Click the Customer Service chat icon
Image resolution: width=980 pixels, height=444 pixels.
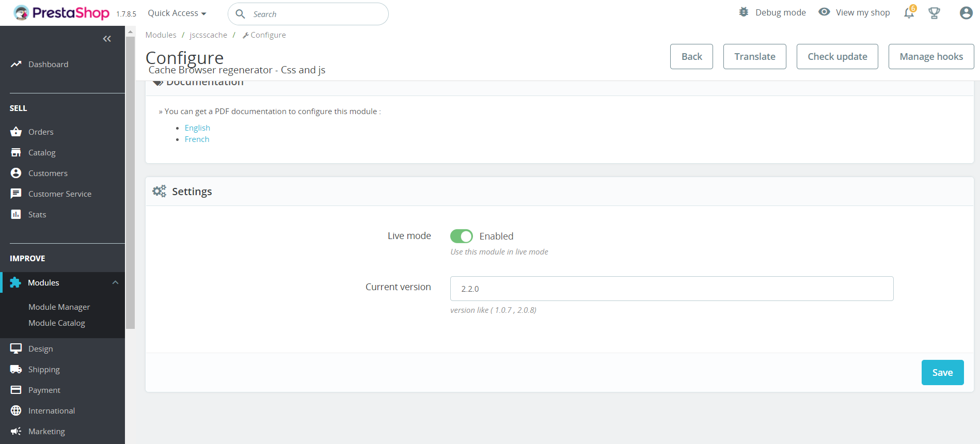pos(16,194)
